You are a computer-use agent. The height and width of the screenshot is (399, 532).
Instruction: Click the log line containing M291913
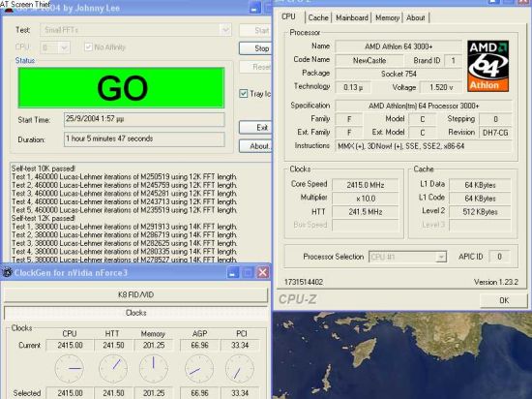point(124,227)
